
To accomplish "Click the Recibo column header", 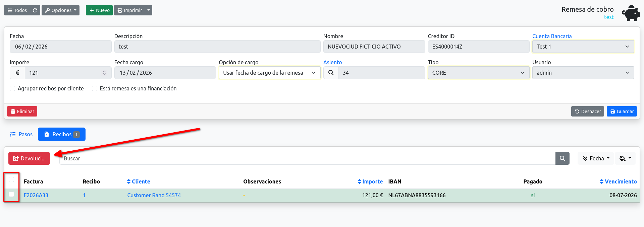I will (91, 181).
